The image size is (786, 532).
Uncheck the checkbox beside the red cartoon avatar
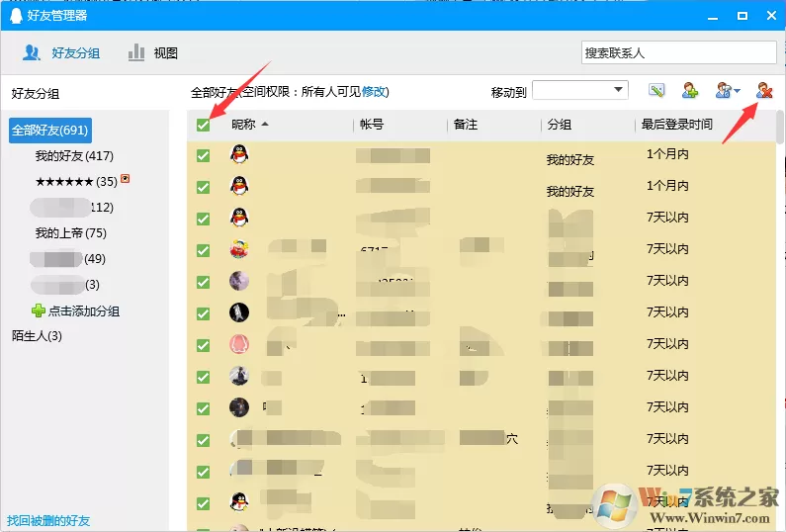(203, 251)
